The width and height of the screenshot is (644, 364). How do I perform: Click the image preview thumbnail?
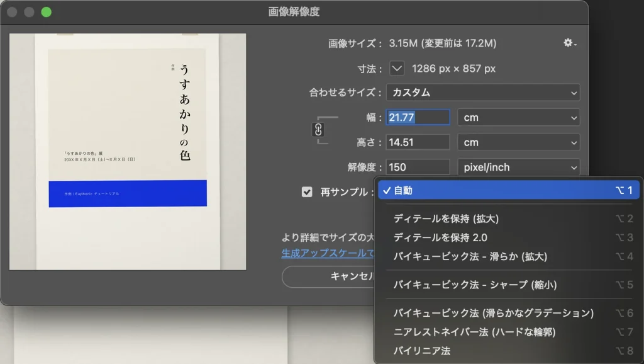pyautogui.click(x=128, y=152)
